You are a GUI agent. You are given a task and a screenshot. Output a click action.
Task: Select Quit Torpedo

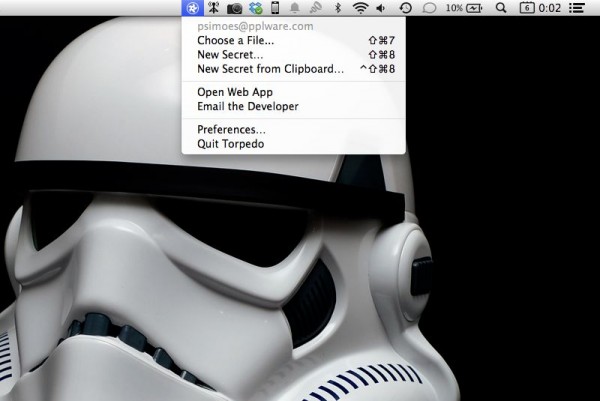(x=293, y=144)
